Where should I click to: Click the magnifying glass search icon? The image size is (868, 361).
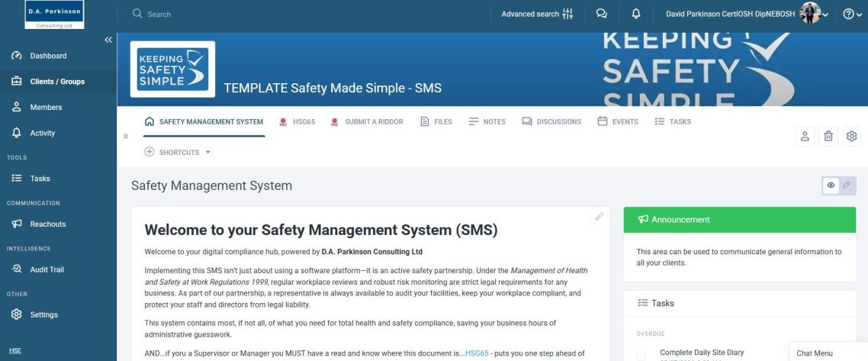137,13
